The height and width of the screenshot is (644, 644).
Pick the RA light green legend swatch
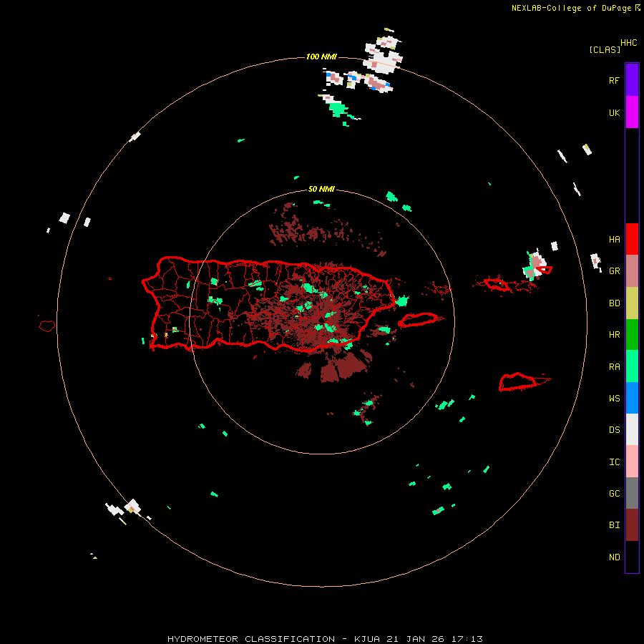coord(632,366)
